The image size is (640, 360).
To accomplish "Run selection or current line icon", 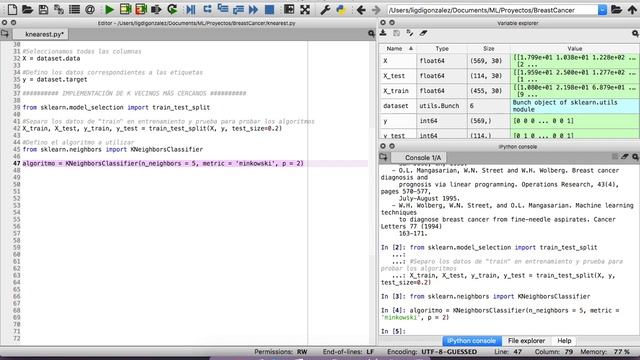I will point(156,9).
